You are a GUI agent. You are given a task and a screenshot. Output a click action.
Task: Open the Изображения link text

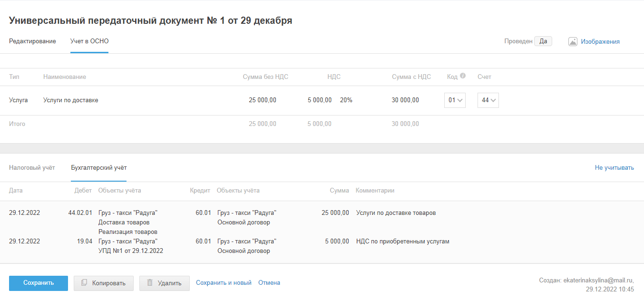(x=600, y=42)
